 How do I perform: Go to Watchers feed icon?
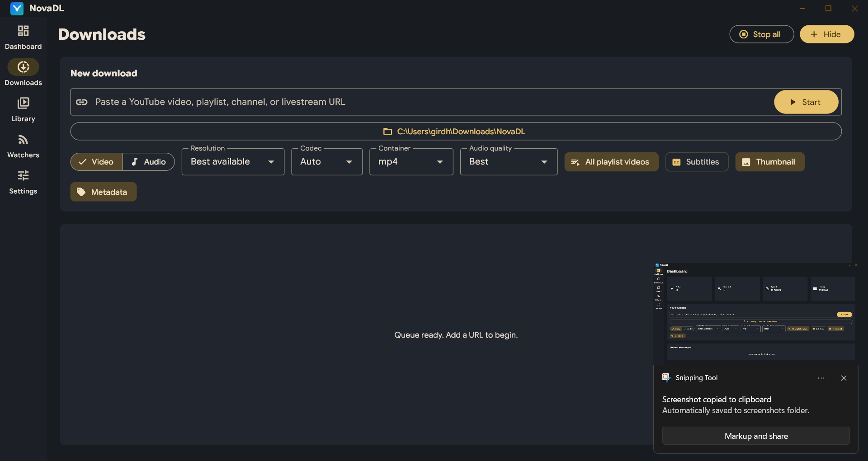click(x=23, y=139)
